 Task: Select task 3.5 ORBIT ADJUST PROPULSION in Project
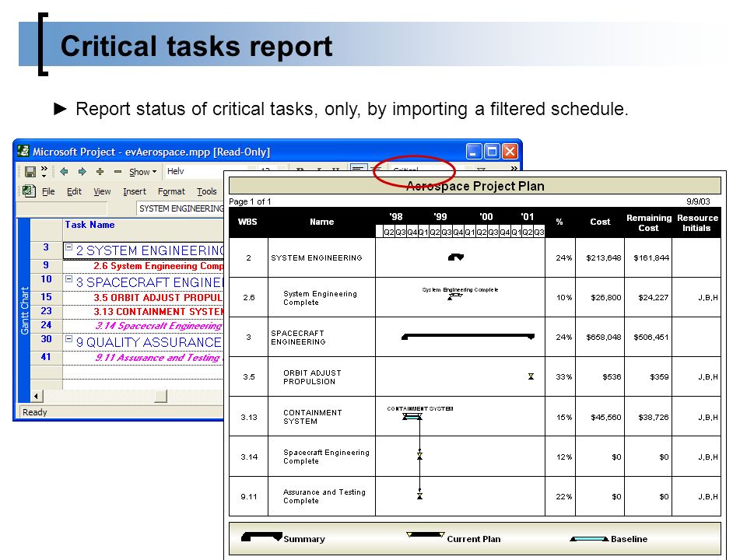(158, 298)
